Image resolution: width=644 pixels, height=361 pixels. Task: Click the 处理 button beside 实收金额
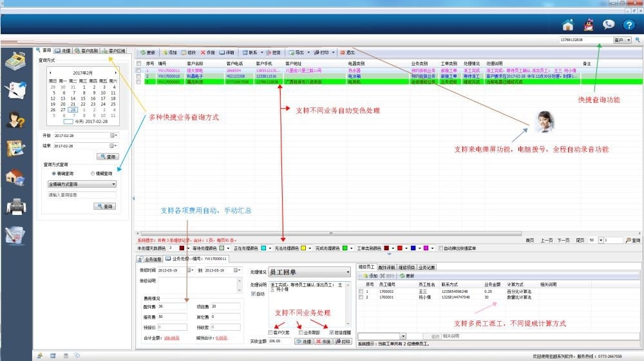click(x=304, y=341)
